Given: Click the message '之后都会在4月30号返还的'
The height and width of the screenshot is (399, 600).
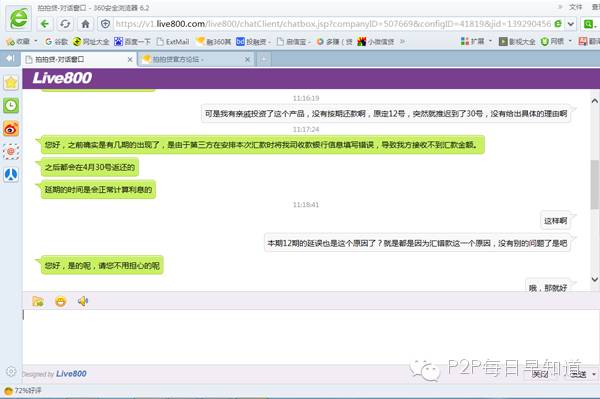Looking at the screenshot, I should (90, 167).
